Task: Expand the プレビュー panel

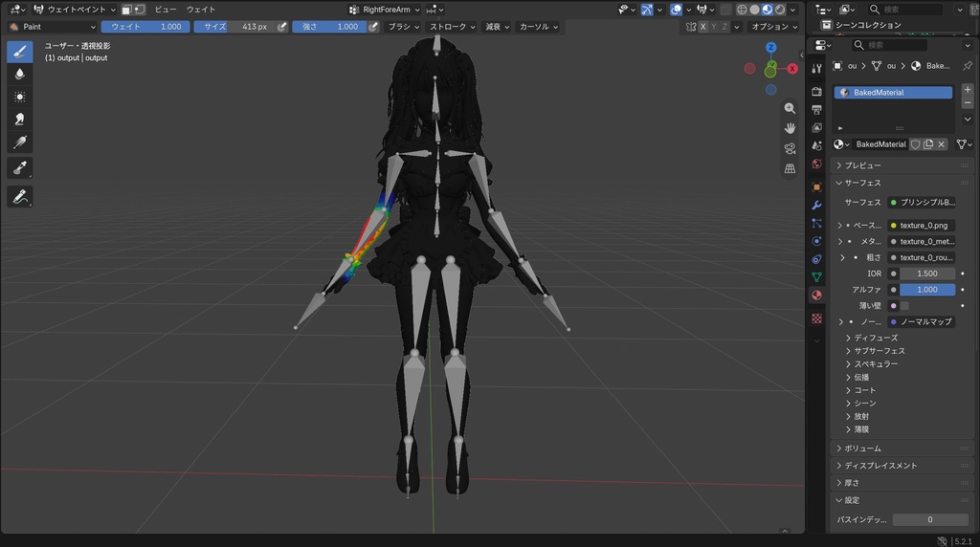Action: pos(862,165)
